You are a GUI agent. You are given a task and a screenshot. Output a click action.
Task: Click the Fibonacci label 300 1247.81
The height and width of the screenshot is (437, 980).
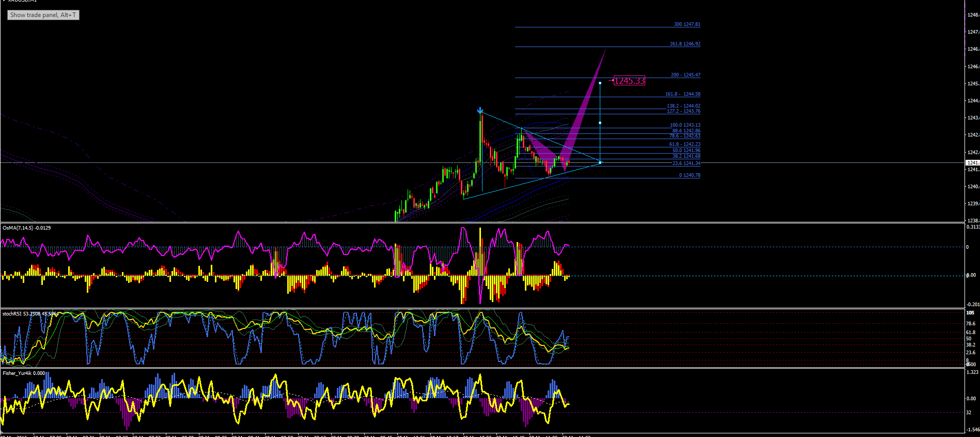click(x=687, y=24)
